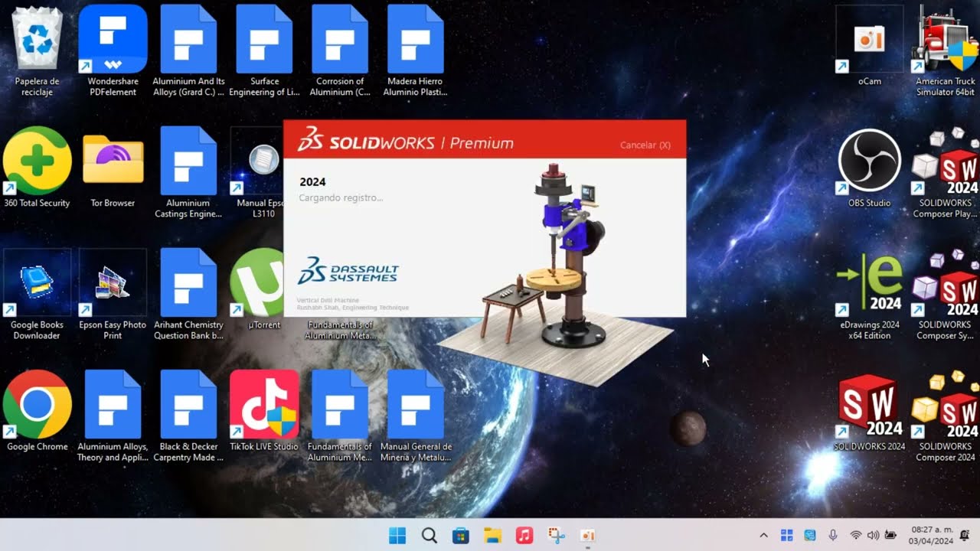This screenshot has width=980, height=551.
Task: Select the Black & Decker Carpentry document
Action: 188,416
